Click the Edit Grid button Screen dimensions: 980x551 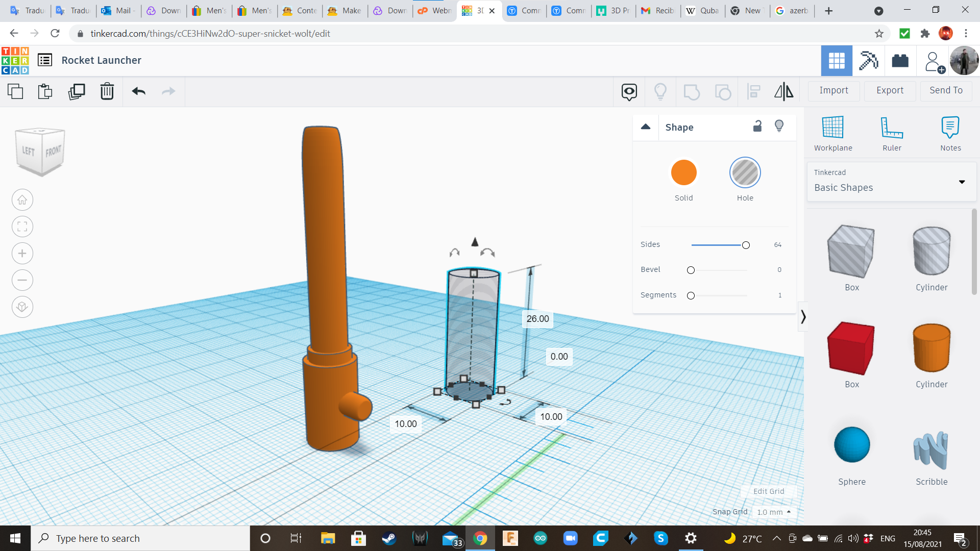(x=769, y=491)
